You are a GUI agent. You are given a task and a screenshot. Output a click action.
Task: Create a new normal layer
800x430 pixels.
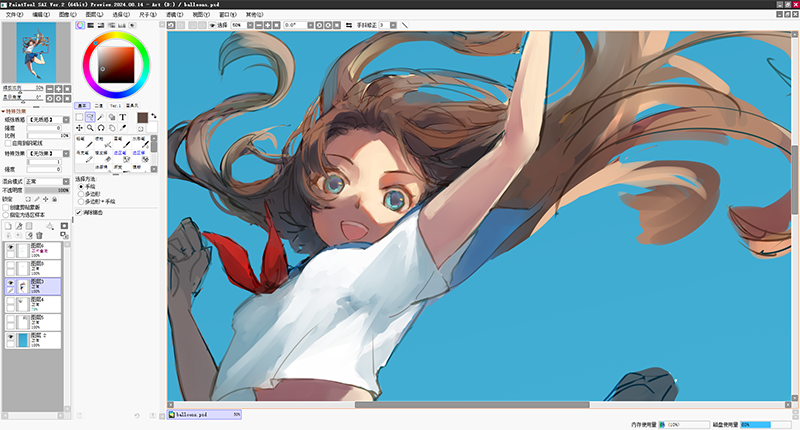[8, 226]
